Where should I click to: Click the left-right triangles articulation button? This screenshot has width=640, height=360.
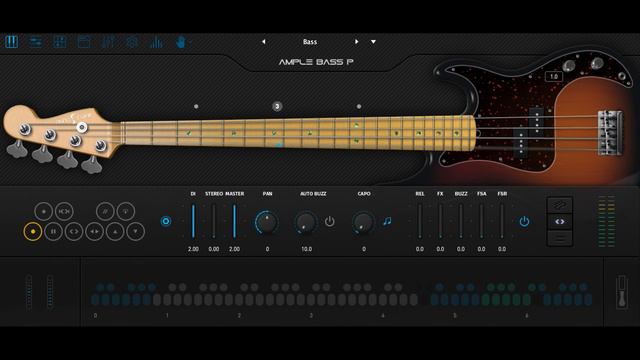[x=95, y=231]
